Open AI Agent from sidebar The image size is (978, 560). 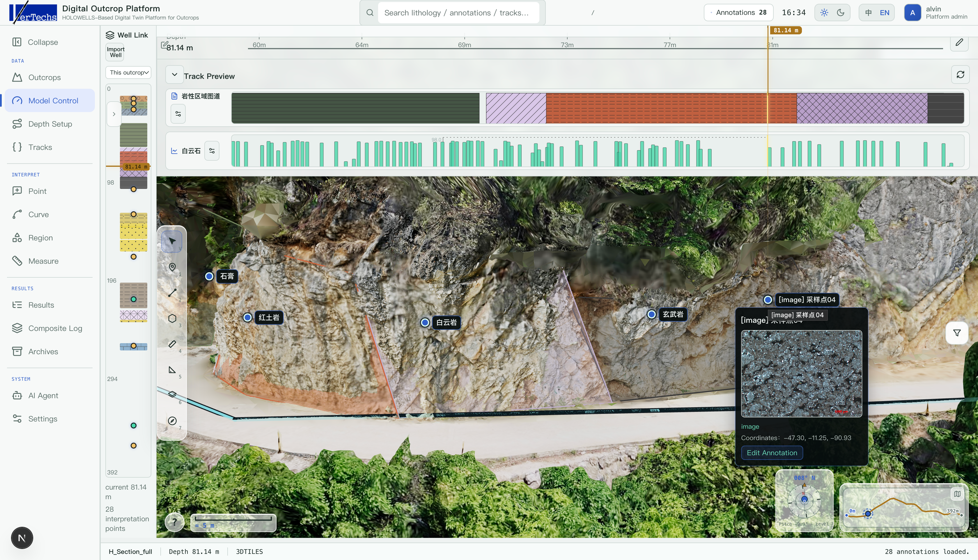49,395
